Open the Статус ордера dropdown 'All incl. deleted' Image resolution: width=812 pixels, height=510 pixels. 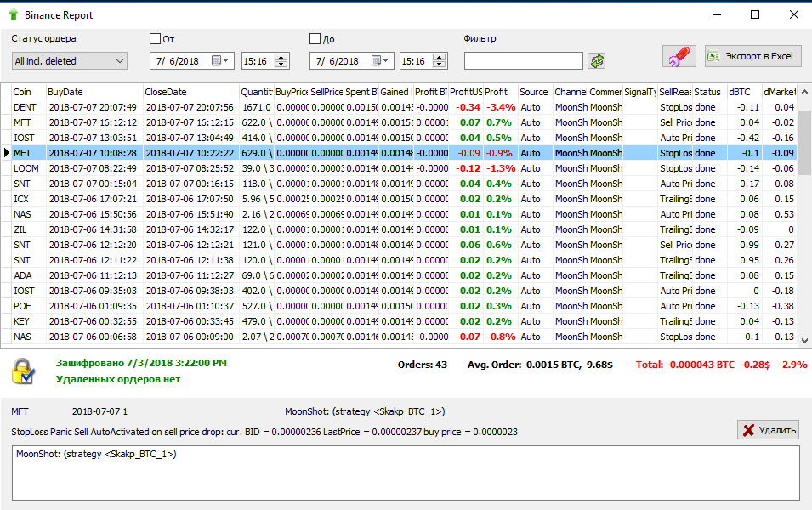(x=70, y=61)
